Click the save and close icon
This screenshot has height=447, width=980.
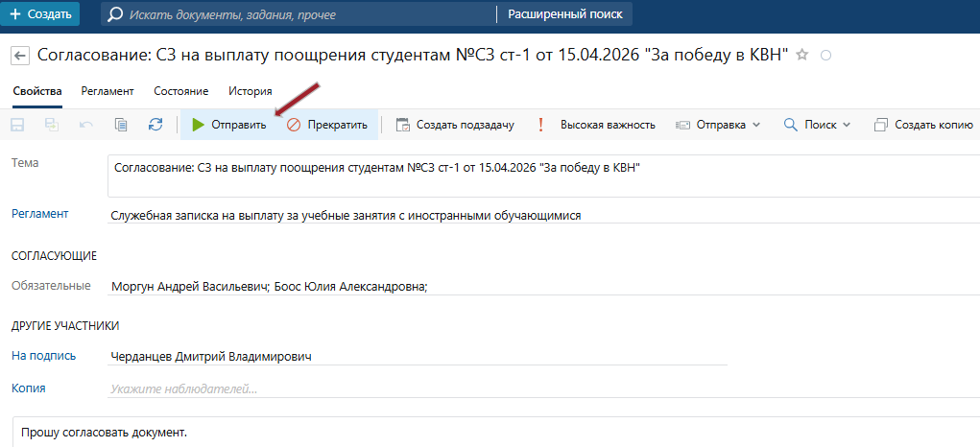pyautogui.click(x=52, y=125)
